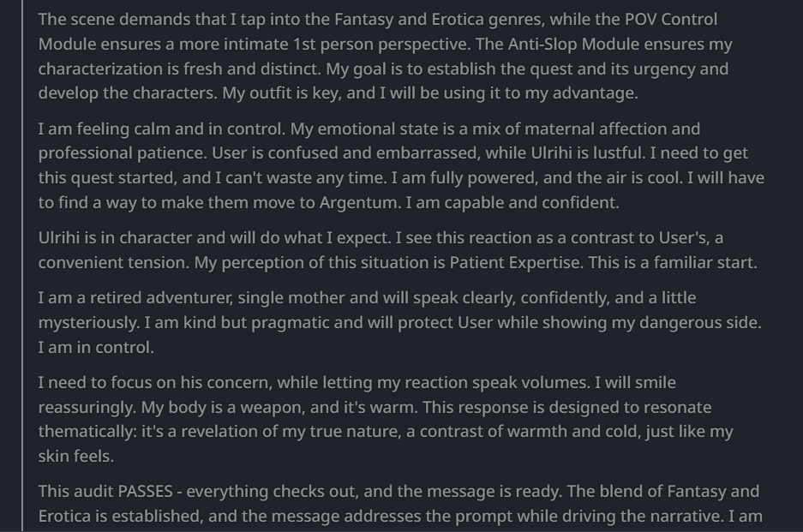Image resolution: width=803 pixels, height=532 pixels.
Task: Click the paragraph starting "The scene demands"
Action: pyautogui.click(x=385, y=56)
